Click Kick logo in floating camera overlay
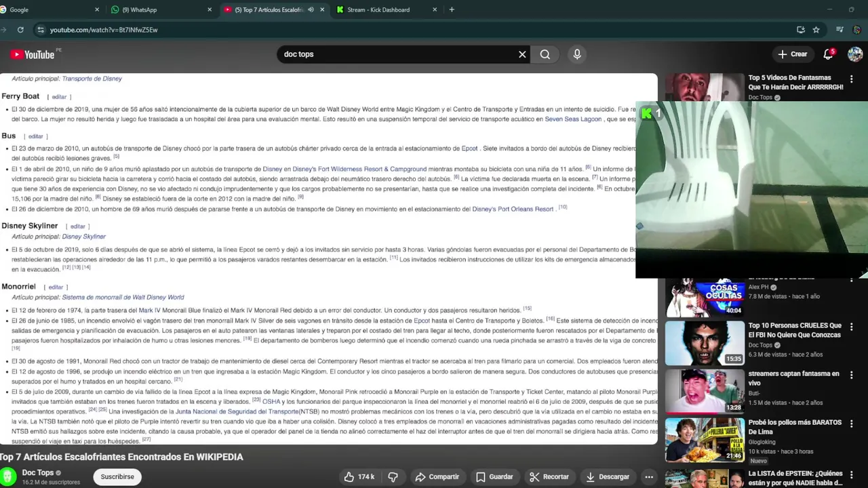 coord(646,114)
